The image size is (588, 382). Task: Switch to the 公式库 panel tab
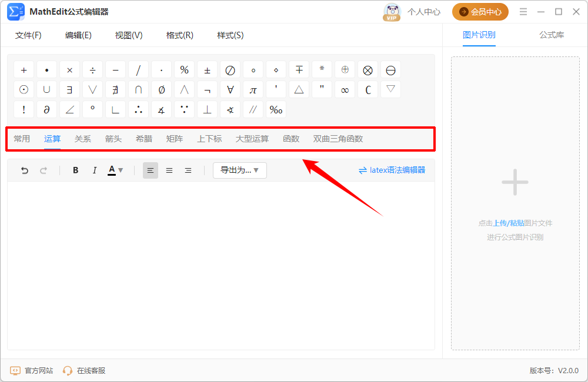coord(552,35)
